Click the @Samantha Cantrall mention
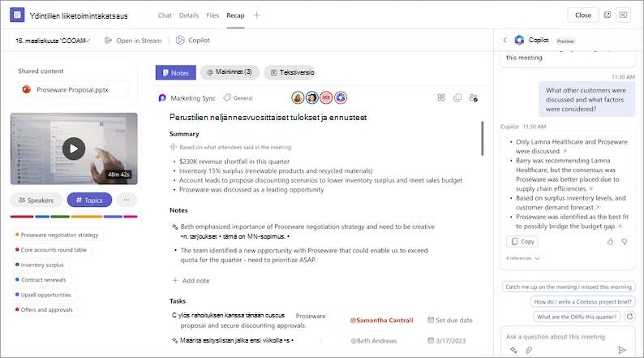 (x=381, y=320)
